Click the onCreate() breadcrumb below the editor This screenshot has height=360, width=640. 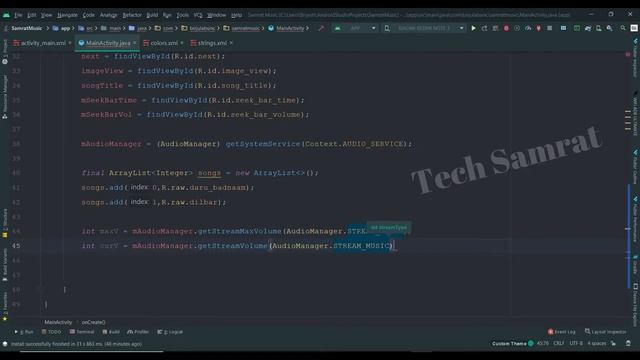point(93,322)
